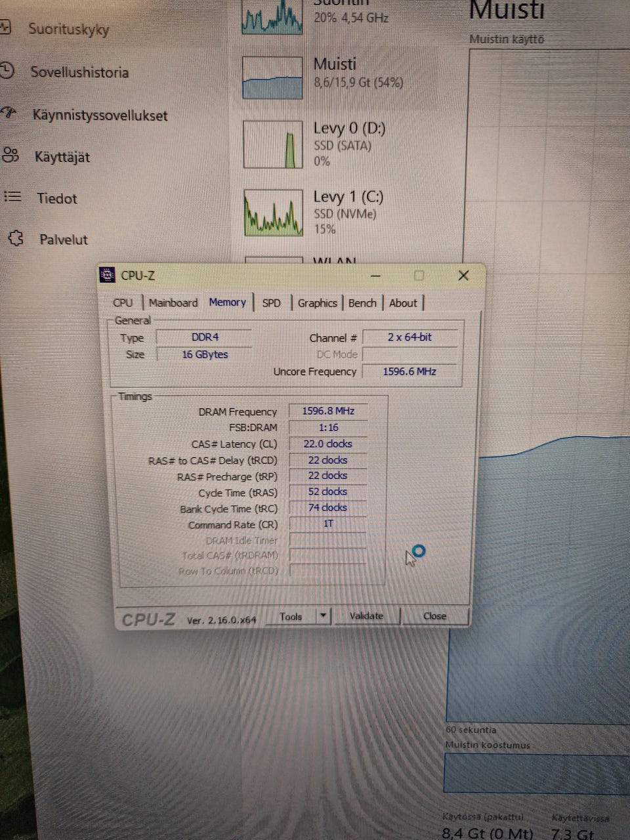Minimize the CPU-Z window

point(375,276)
